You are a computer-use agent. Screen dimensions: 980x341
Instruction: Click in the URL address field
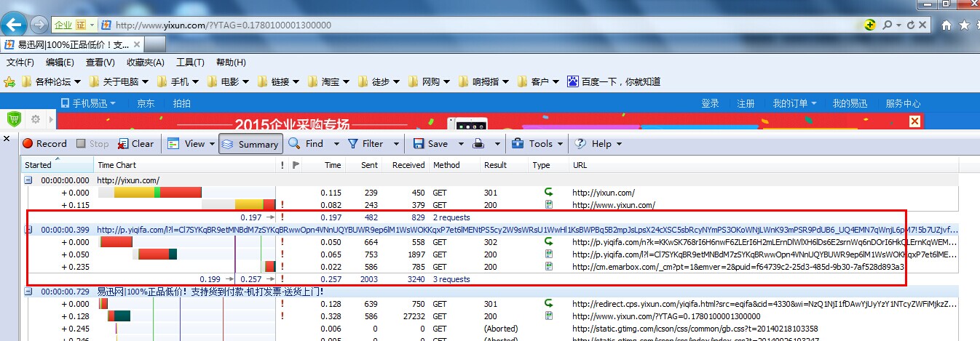coord(481,25)
